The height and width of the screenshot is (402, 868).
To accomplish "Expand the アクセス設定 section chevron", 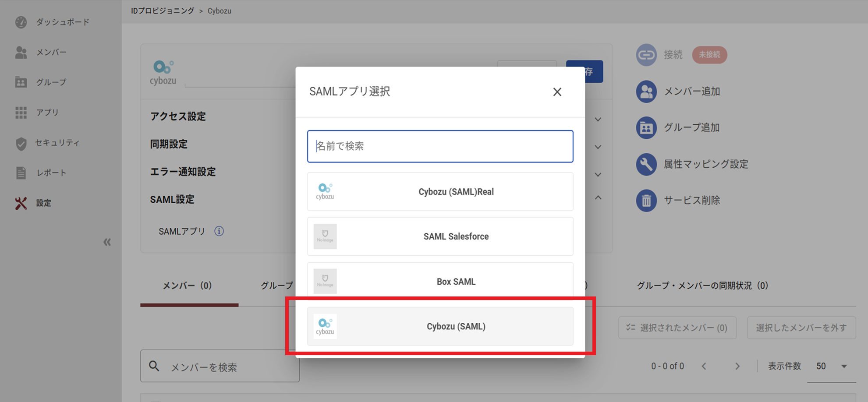I will (598, 119).
